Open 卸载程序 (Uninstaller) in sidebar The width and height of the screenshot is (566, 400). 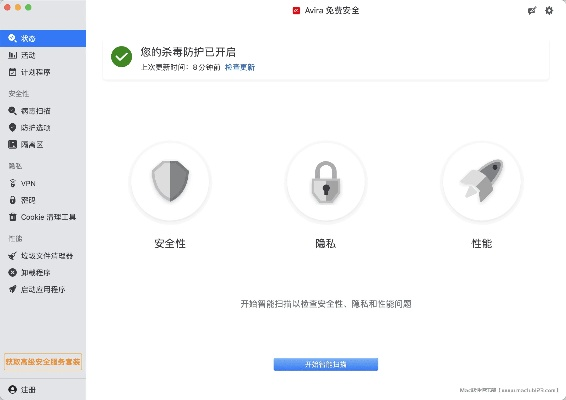click(x=43, y=273)
